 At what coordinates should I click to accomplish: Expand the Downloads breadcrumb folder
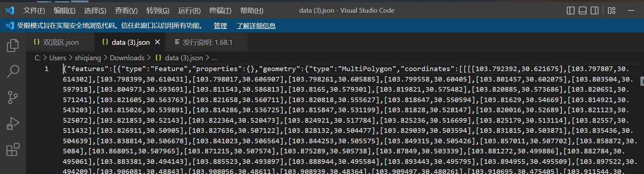[x=127, y=58]
